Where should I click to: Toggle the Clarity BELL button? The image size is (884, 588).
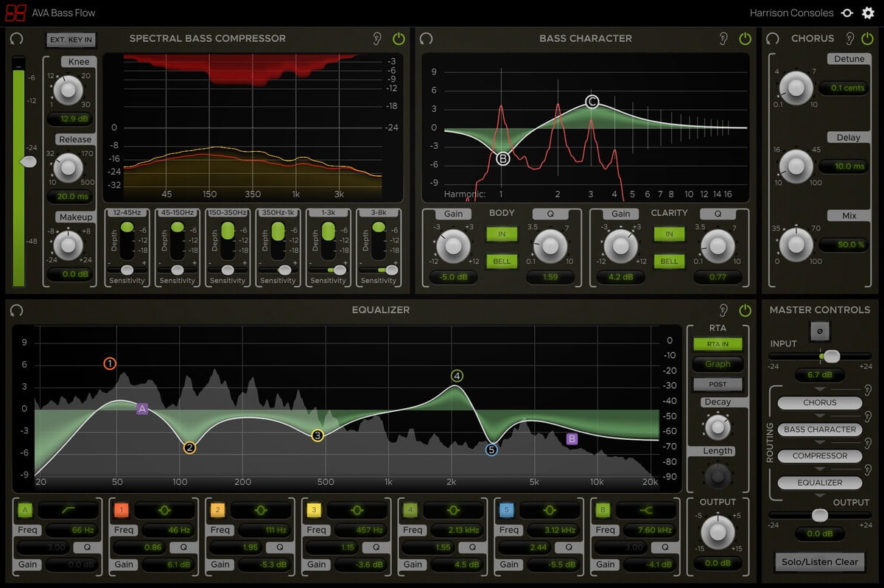[x=669, y=261]
